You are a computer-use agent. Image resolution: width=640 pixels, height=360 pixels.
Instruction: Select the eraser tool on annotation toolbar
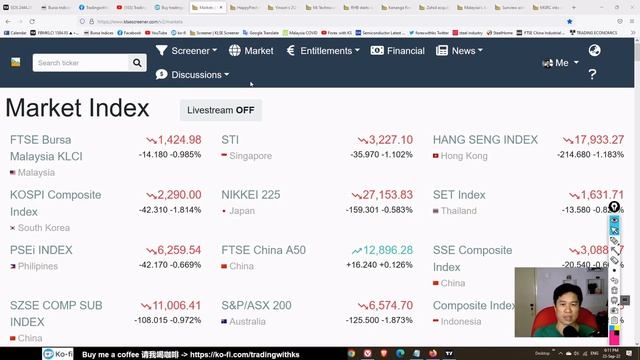pos(614,260)
